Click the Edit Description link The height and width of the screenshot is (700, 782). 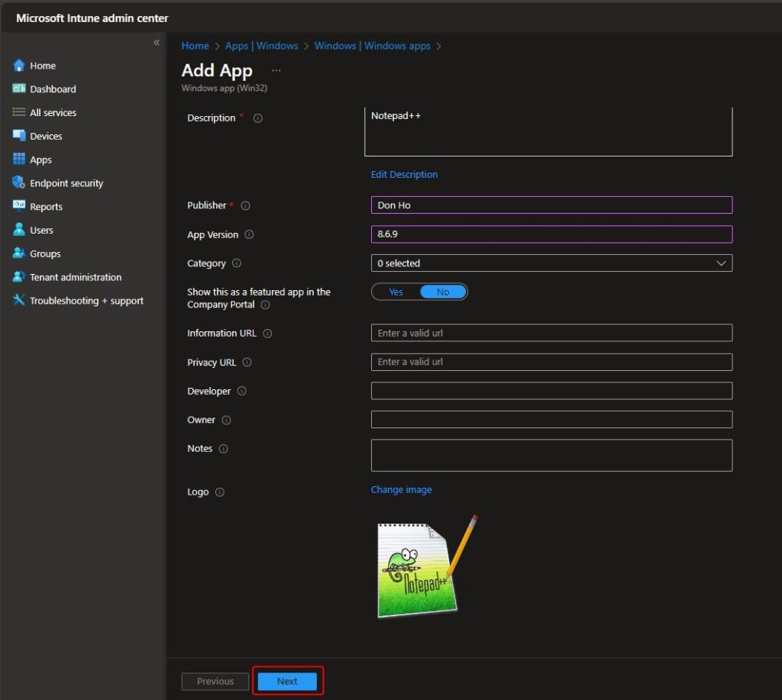(405, 175)
